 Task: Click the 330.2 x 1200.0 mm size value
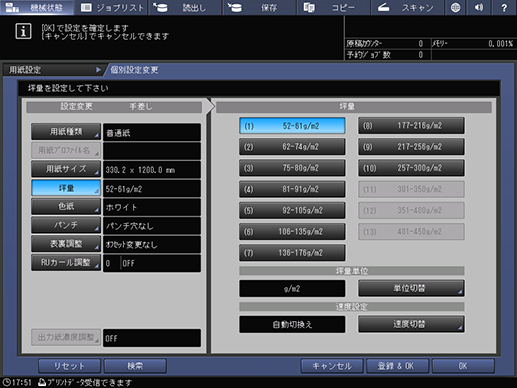click(152, 170)
